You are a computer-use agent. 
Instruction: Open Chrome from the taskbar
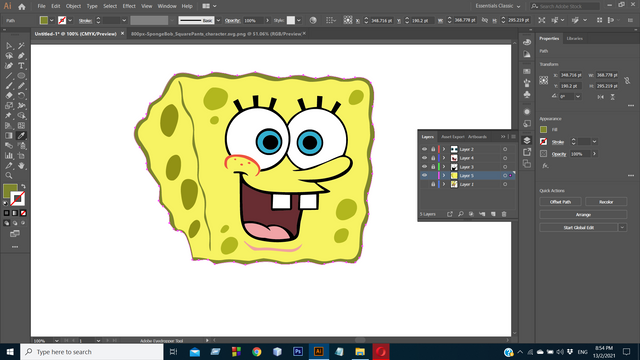[257, 351]
